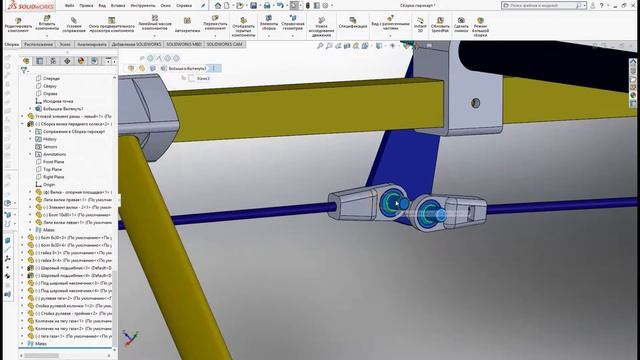Open the Правка menu
Image resolution: width=640 pixels, height=360 pixels.
tap(86, 6)
